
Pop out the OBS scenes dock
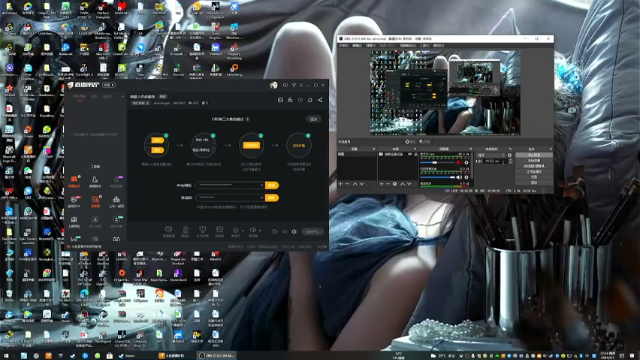click(374, 149)
